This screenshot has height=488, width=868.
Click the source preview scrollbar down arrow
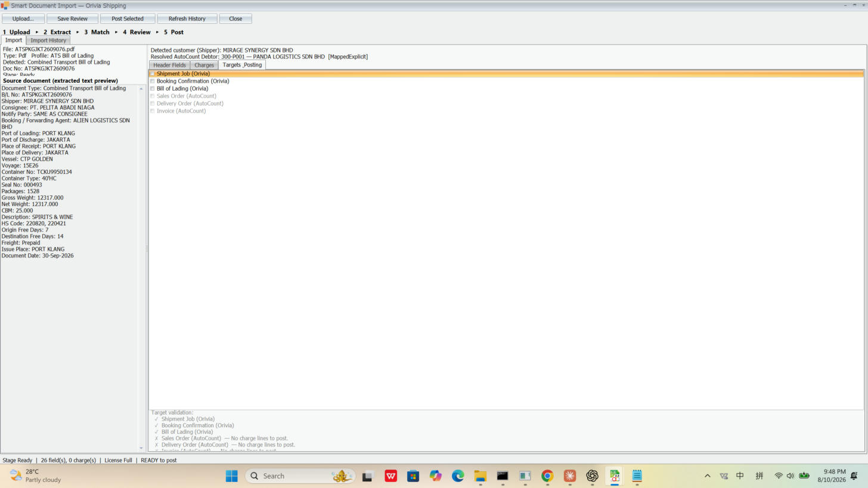pos(141,448)
